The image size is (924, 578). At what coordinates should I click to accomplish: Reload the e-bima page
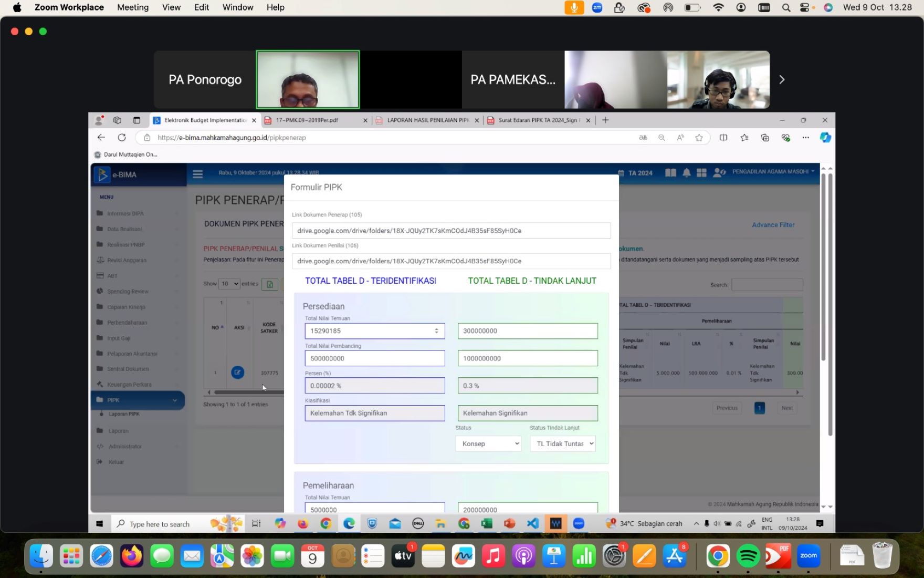pyautogui.click(x=122, y=137)
